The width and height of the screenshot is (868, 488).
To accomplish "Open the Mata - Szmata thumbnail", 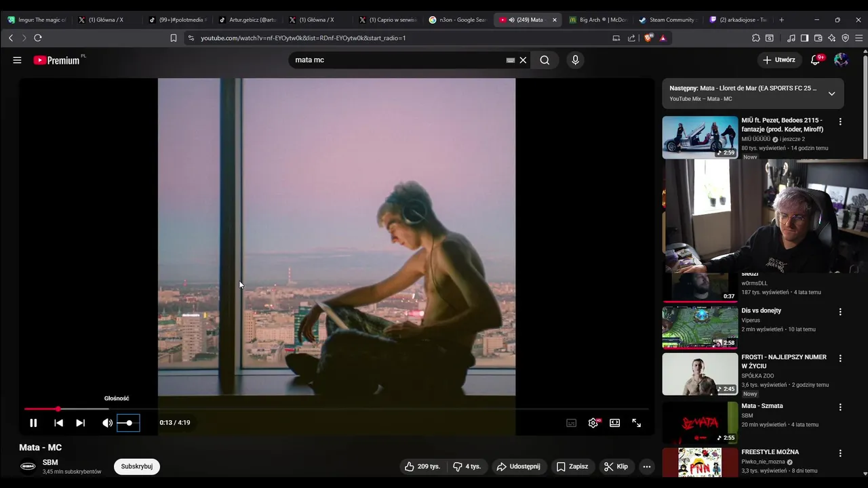I will 700,423.
